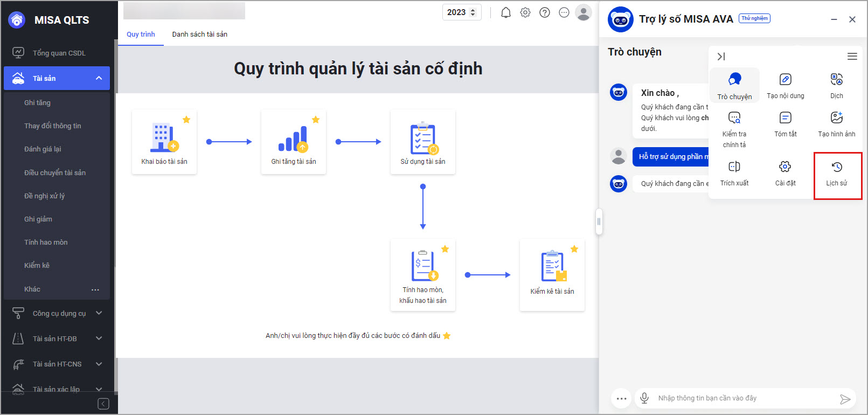Select Tạo nội dung feature
The image size is (868, 415).
(x=786, y=86)
